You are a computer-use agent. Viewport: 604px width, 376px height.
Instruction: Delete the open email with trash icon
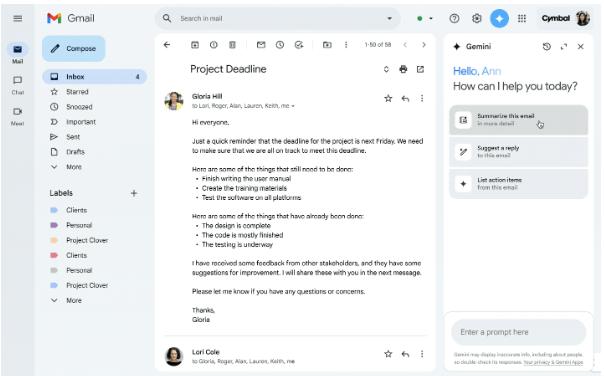[232, 45]
